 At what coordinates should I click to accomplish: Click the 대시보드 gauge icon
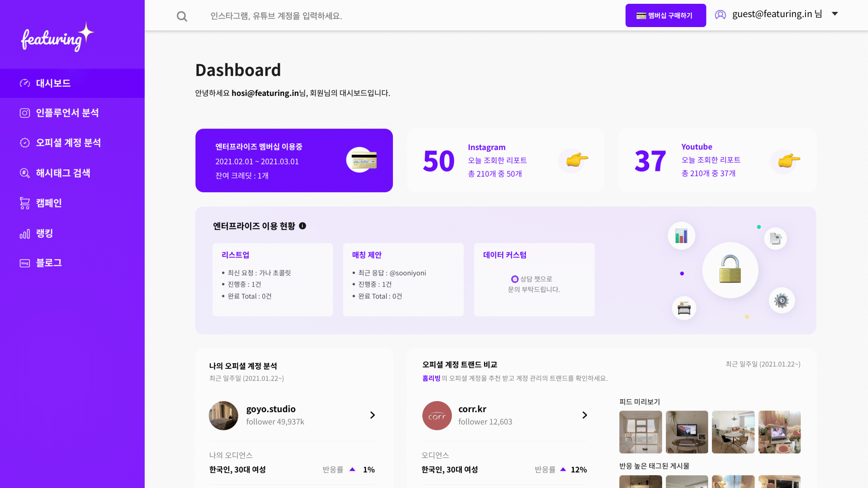25,83
